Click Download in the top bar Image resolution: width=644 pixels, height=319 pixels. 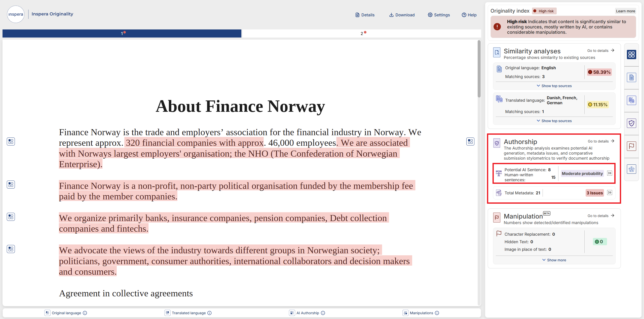(402, 15)
